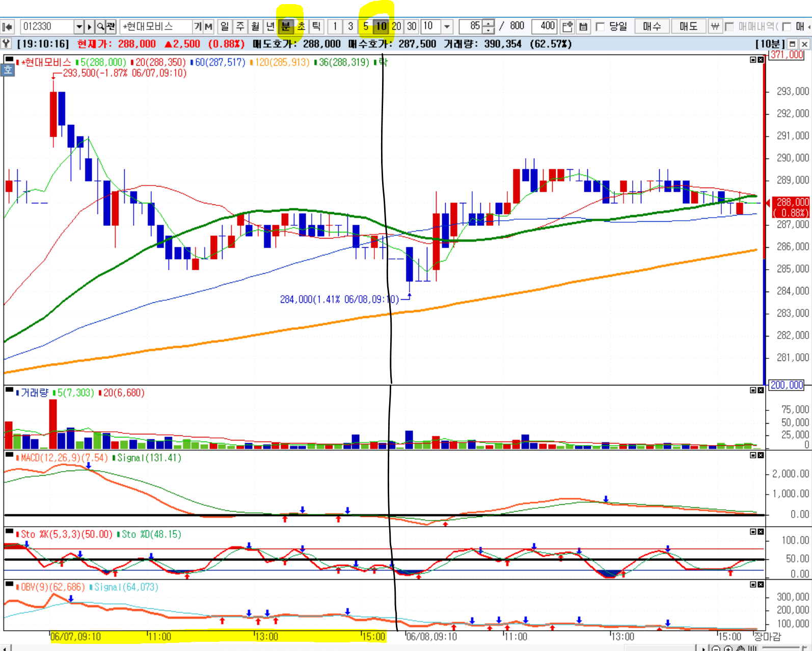Viewport: 812px width, 651px height.
Task: Increase the bar count 85 spinner
Action: [488, 23]
